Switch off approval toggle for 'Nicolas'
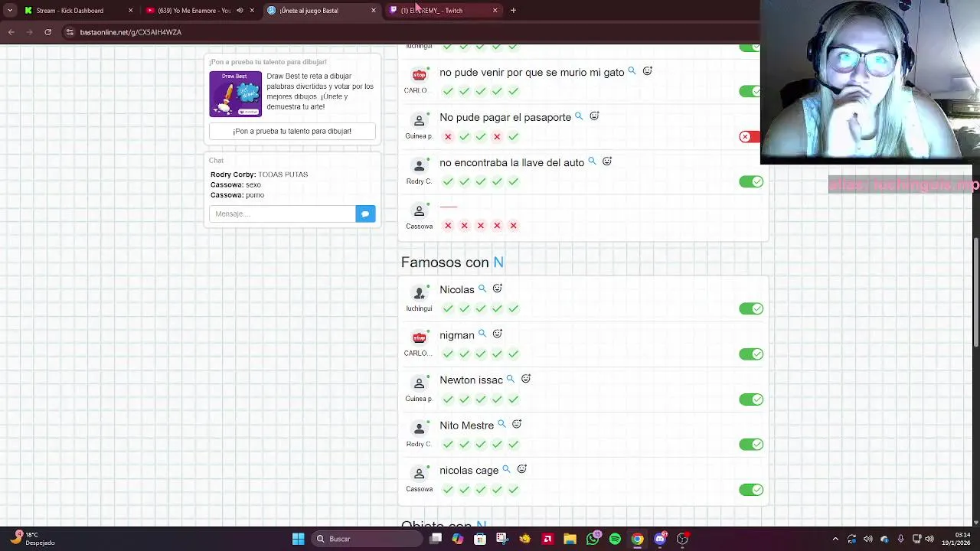Image resolution: width=980 pixels, height=551 pixels. coord(751,308)
